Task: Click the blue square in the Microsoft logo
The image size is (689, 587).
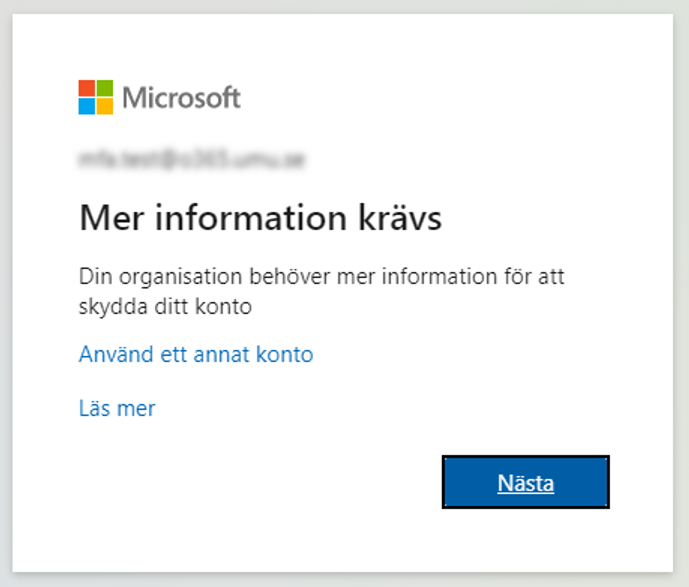Action: (87, 106)
